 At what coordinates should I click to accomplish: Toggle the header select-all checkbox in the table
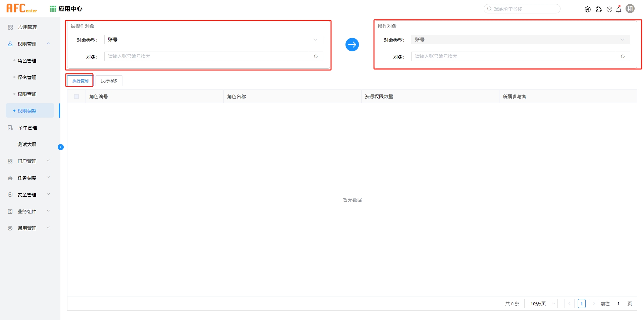[76, 96]
